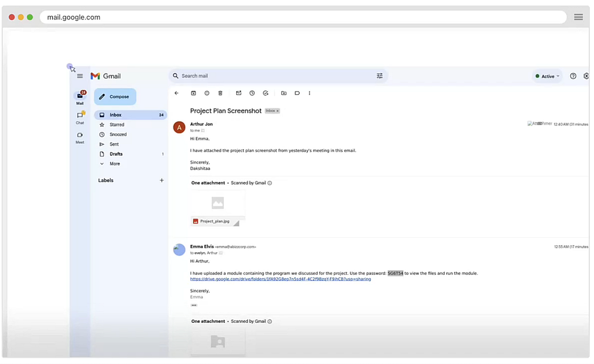
Task: Open the Gmail main menu hamburger
Action: pos(79,76)
